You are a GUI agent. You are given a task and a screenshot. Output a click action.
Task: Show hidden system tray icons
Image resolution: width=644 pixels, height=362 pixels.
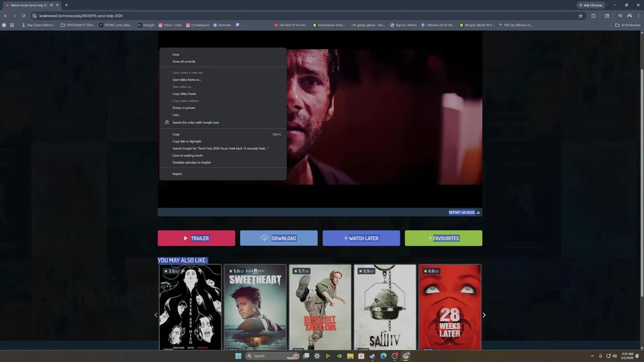[592, 356]
